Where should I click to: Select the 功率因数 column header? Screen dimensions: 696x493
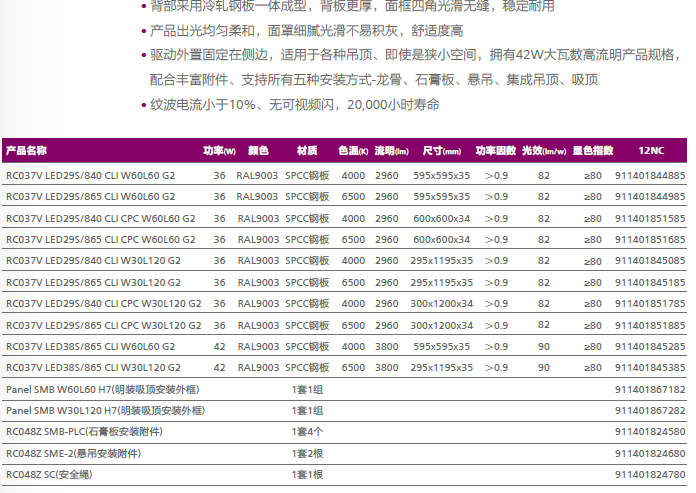pyautogui.click(x=495, y=151)
